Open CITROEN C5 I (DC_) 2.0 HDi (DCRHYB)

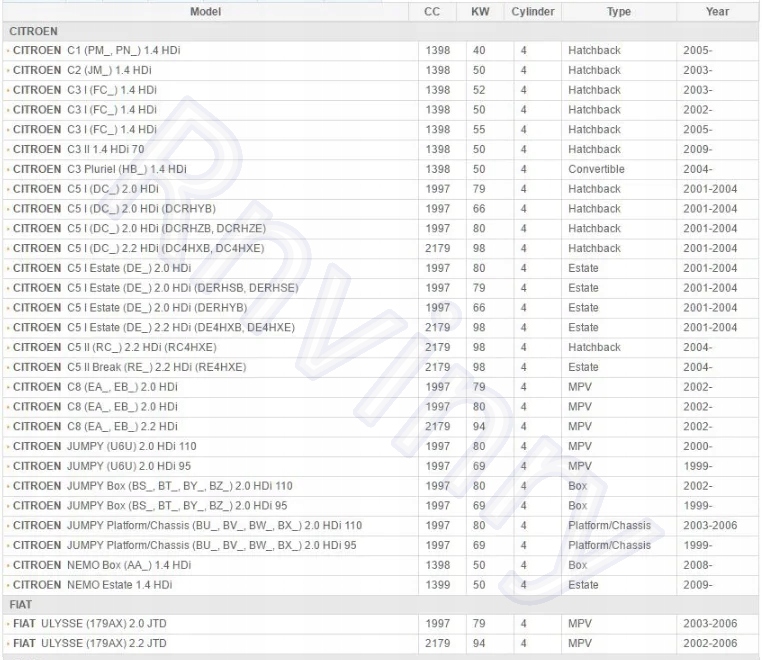pos(114,209)
